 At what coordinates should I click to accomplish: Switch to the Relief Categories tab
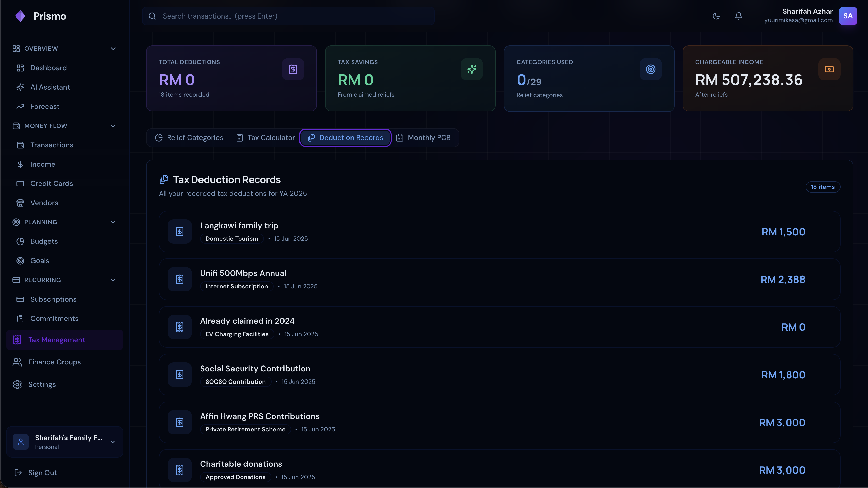(189, 137)
